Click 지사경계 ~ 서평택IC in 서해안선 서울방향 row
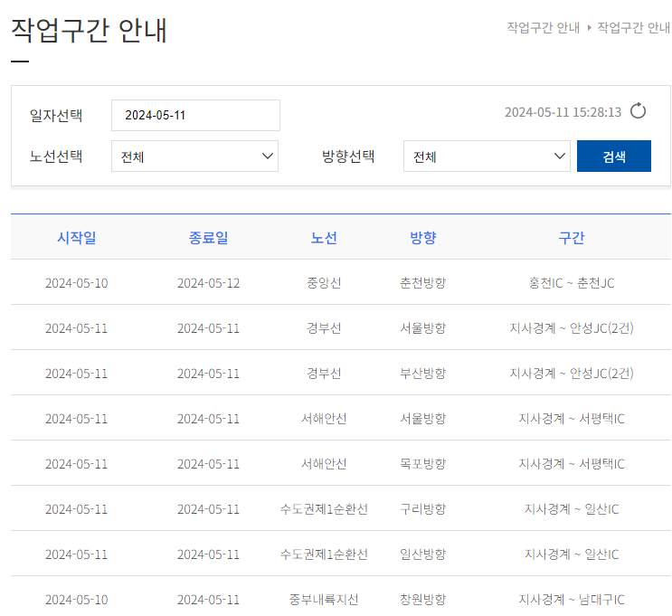The height and width of the screenshot is (616, 672). pos(572,419)
